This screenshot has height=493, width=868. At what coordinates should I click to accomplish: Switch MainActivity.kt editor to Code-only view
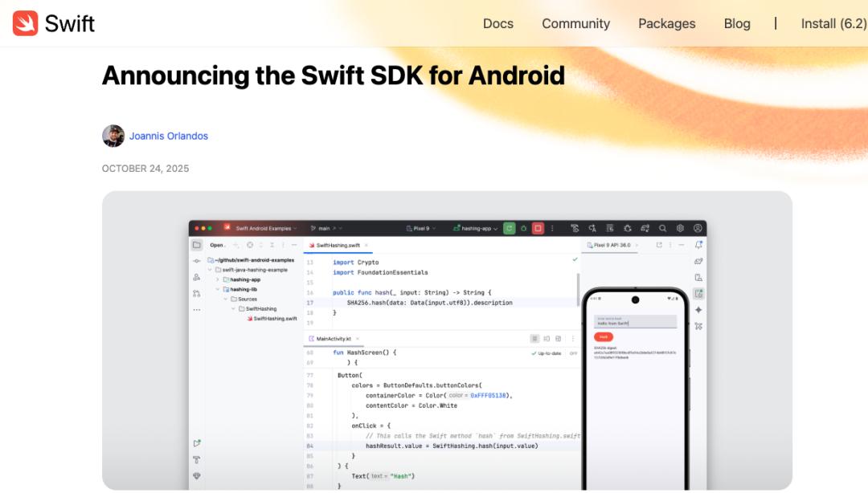click(534, 339)
